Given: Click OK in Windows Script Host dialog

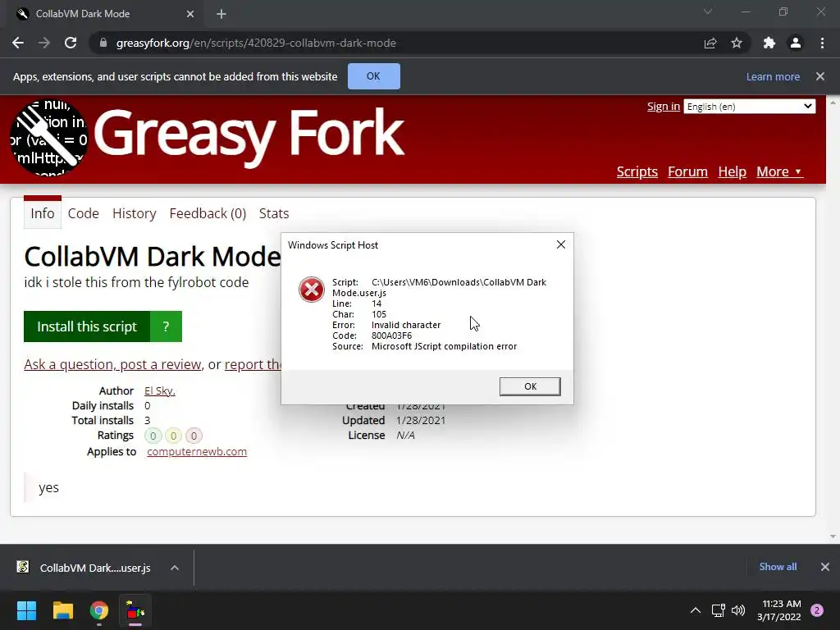Looking at the screenshot, I should (x=530, y=386).
